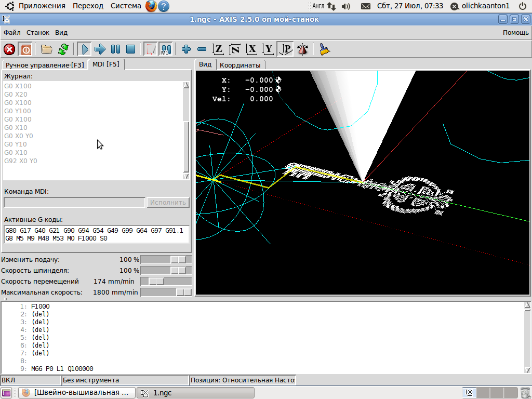Select journal entry G0 Y100

[x=18, y=111]
